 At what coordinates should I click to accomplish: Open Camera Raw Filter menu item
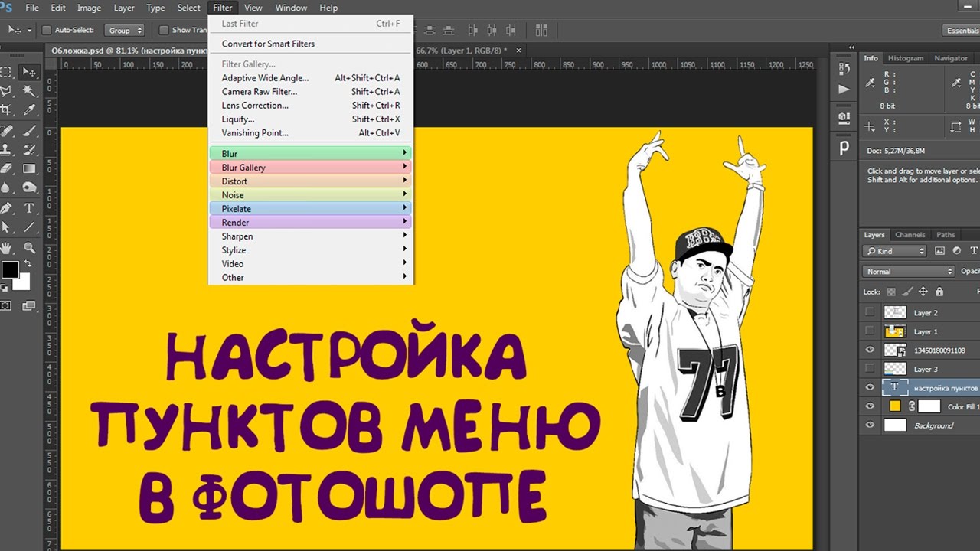[x=310, y=92]
